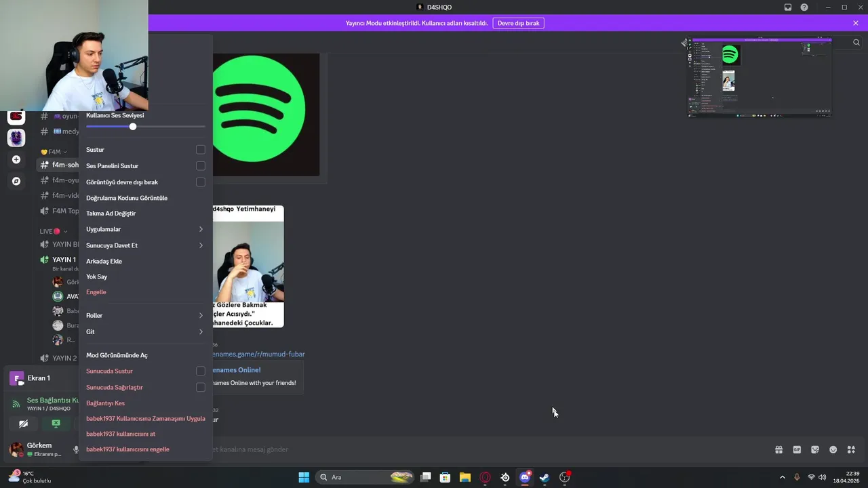This screenshot has width=868, height=488.
Task: Open File Explorer from taskbar
Action: coord(465,477)
